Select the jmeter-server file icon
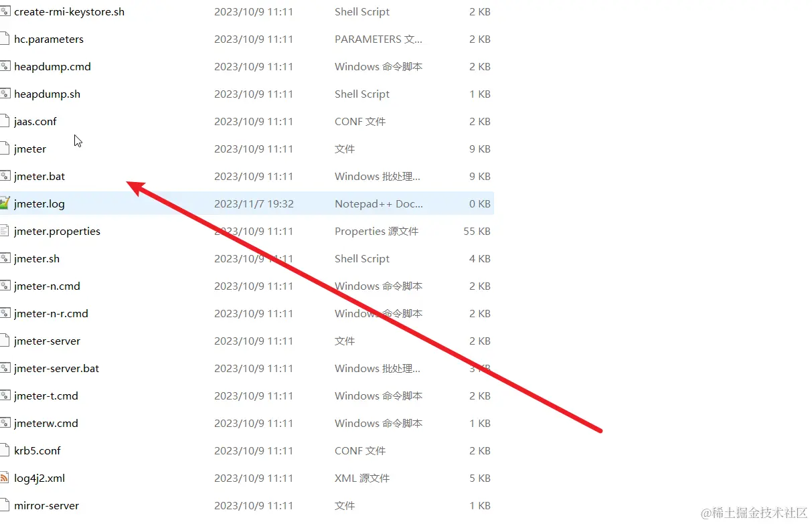The height and width of the screenshot is (524, 812). tap(4, 341)
